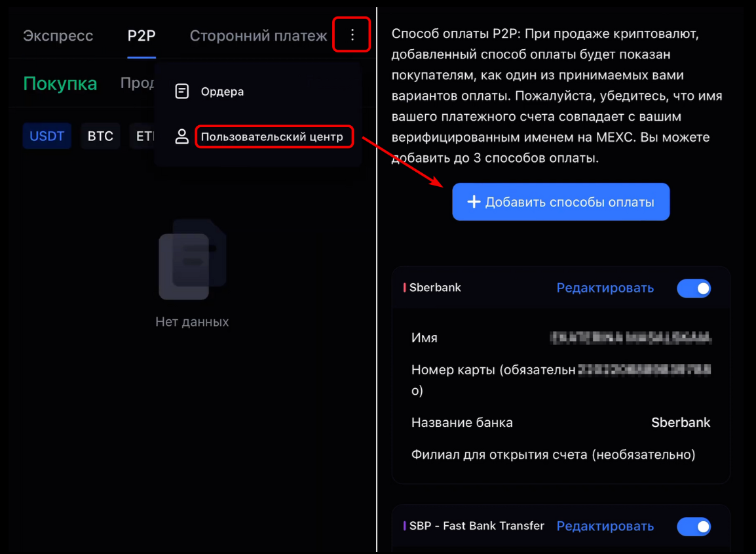Click the Ордера document icon
The height and width of the screenshot is (554, 756).
tap(182, 92)
